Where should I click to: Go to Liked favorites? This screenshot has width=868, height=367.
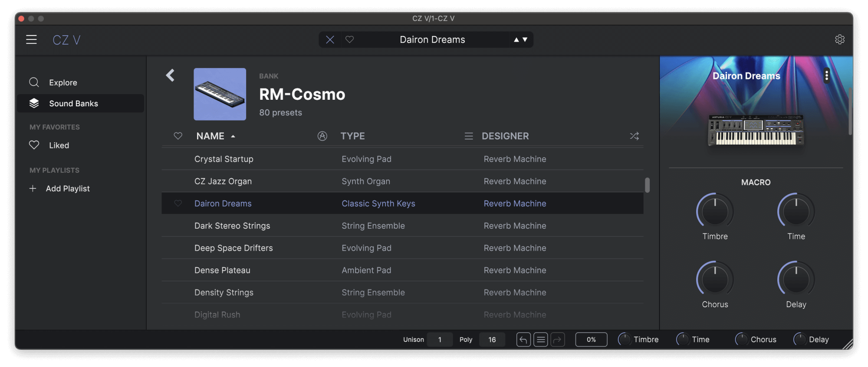(59, 145)
